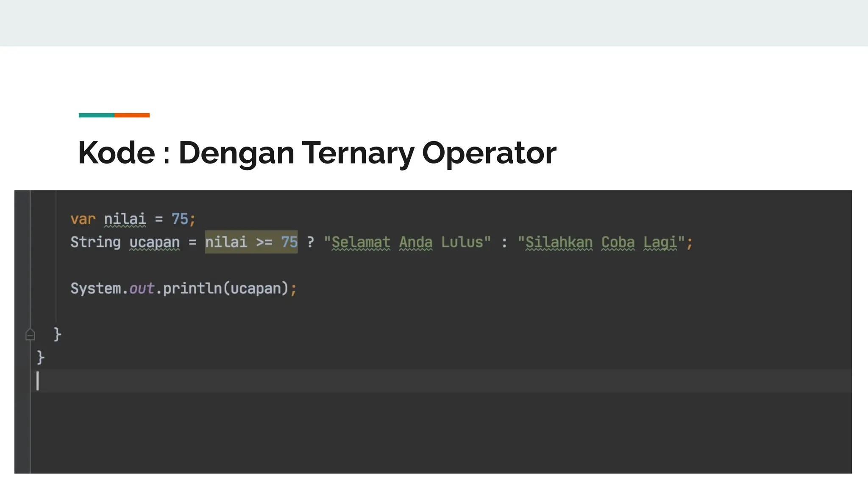Click the "ucapan" variable in the String declaration
Viewport: 868px width, 488px height.
(155, 243)
